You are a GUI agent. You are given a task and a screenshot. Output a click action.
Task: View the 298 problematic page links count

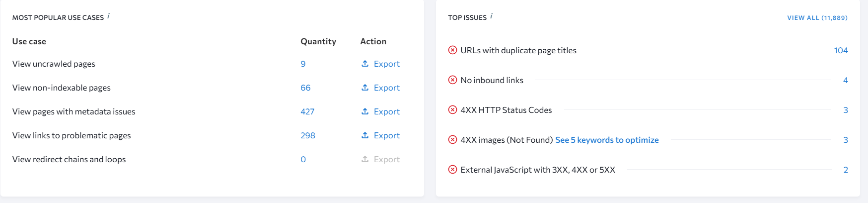tap(308, 135)
